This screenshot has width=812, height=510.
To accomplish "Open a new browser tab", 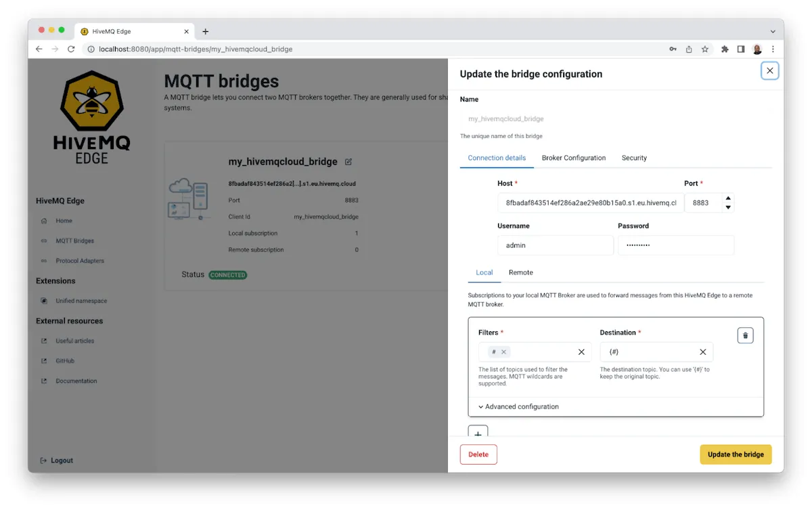I will (x=206, y=31).
